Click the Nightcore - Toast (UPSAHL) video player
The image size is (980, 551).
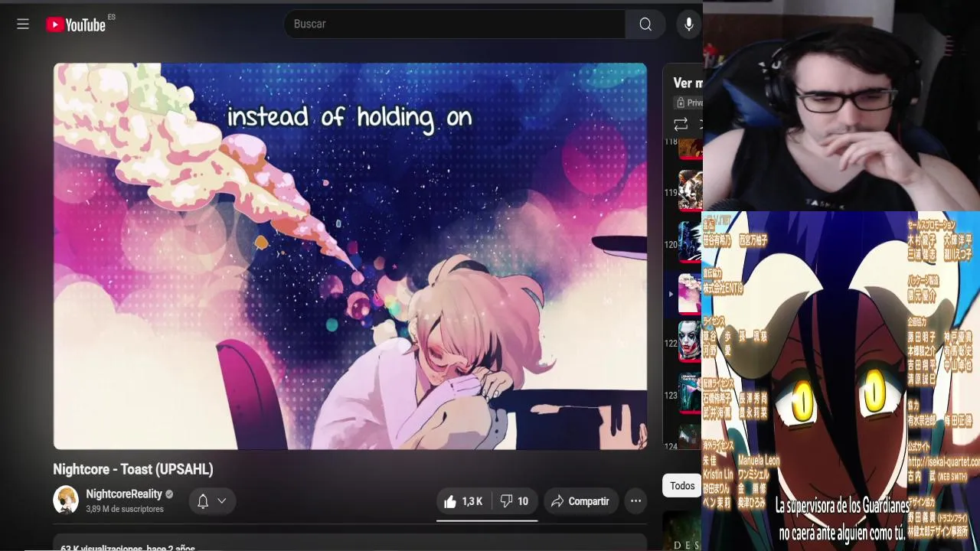pyautogui.click(x=350, y=256)
